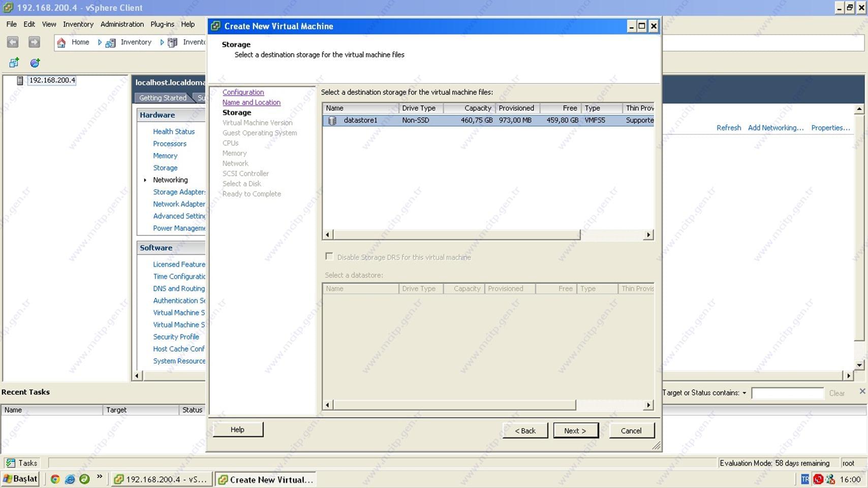Open DNS and Routing link
The width and height of the screenshot is (868, 488).
point(179,288)
